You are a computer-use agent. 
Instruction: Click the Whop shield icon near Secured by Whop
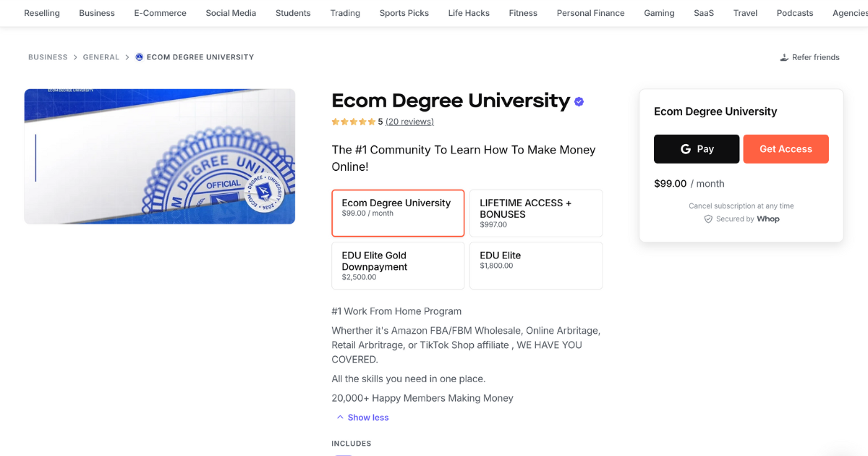[x=708, y=219]
